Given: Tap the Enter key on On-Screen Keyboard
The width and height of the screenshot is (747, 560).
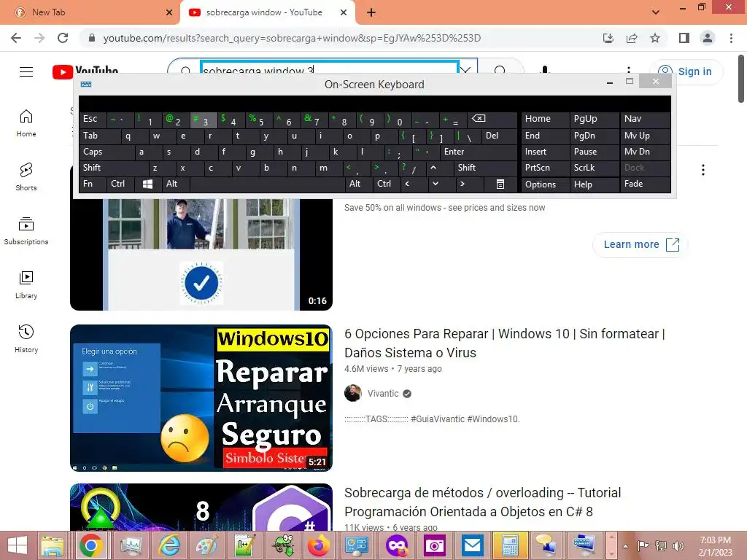Looking at the screenshot, I should 479,152.
